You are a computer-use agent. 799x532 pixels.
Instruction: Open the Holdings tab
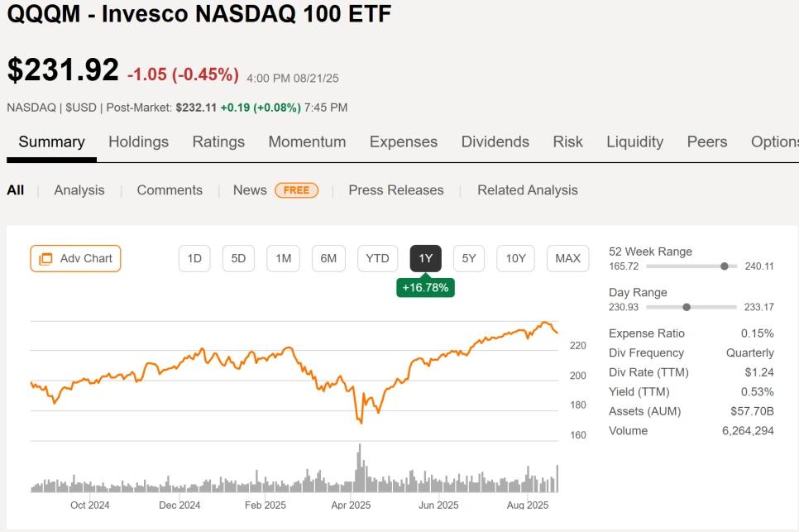click(138, 141)
